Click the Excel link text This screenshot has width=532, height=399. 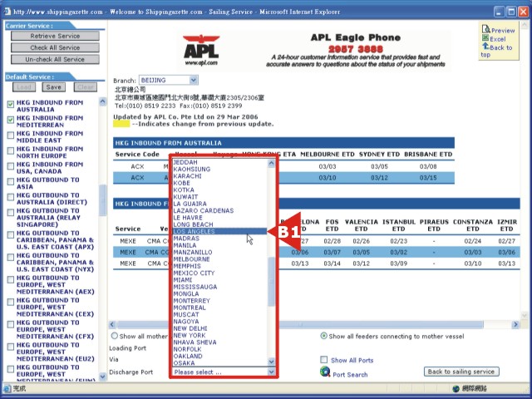click(x=497, y=39)
